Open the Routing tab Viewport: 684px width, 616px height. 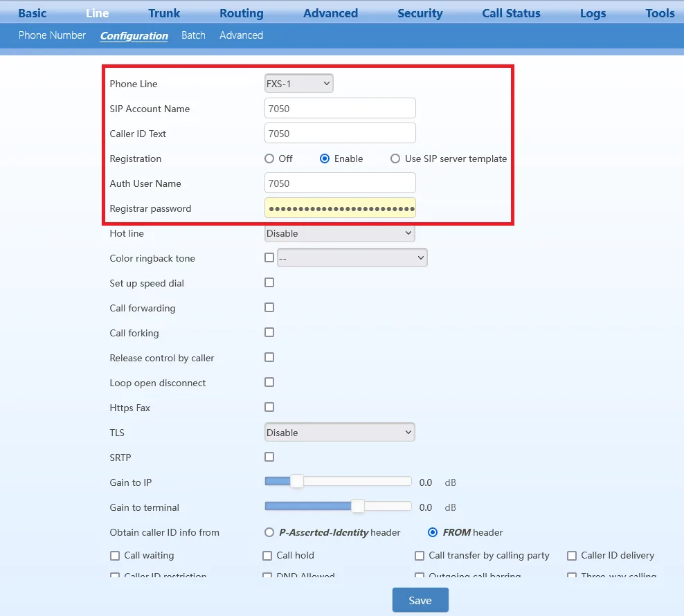tap(241, 13)
